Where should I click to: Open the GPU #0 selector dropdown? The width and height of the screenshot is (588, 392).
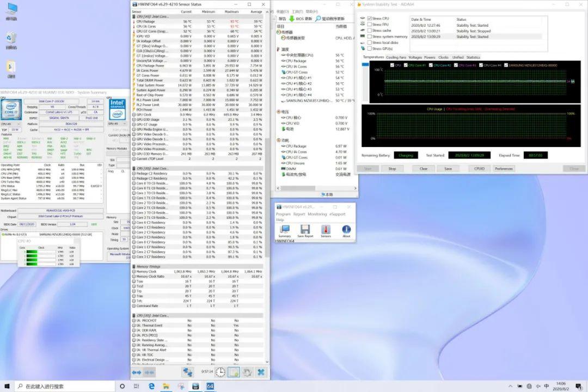pos(117,124)
